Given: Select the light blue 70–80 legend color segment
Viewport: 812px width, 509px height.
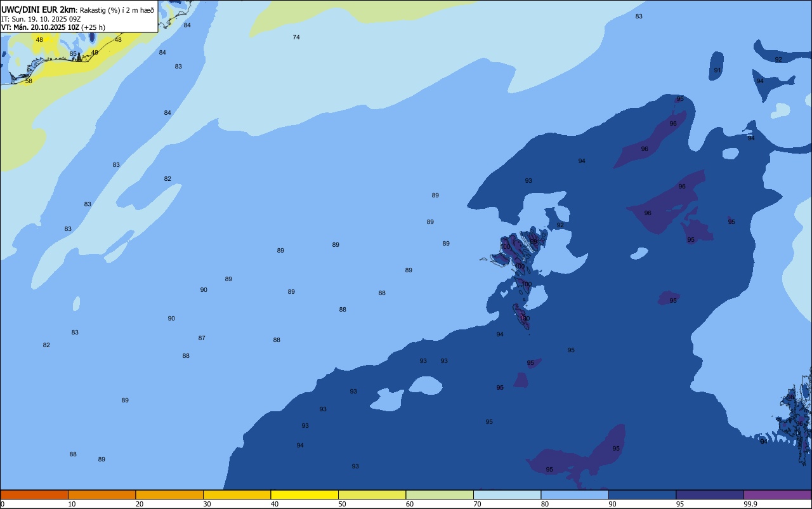Looking at the screenshot, I should click(x=507, y=494).
